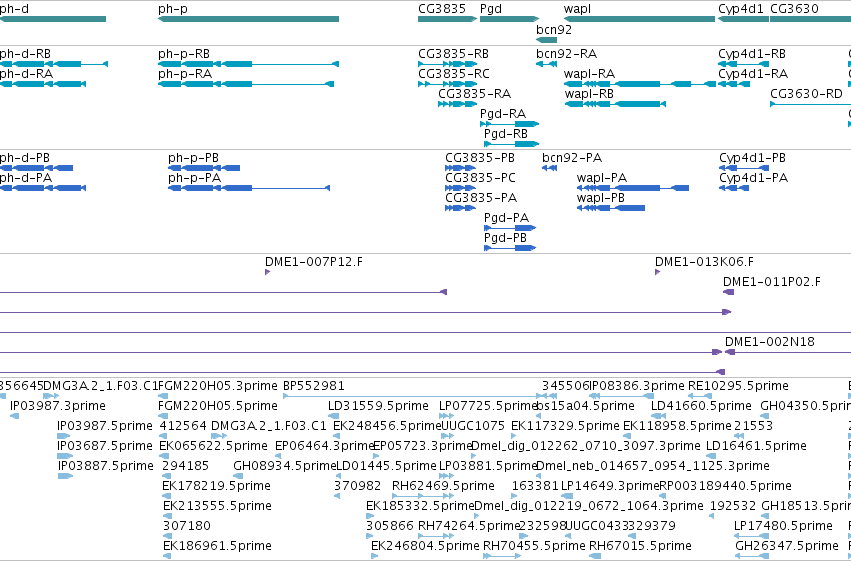Image resolution: width=851 pixels, height=561 pixels.
Task: Select the GH26347.5prime EST feature
Action: pos(752,557)
